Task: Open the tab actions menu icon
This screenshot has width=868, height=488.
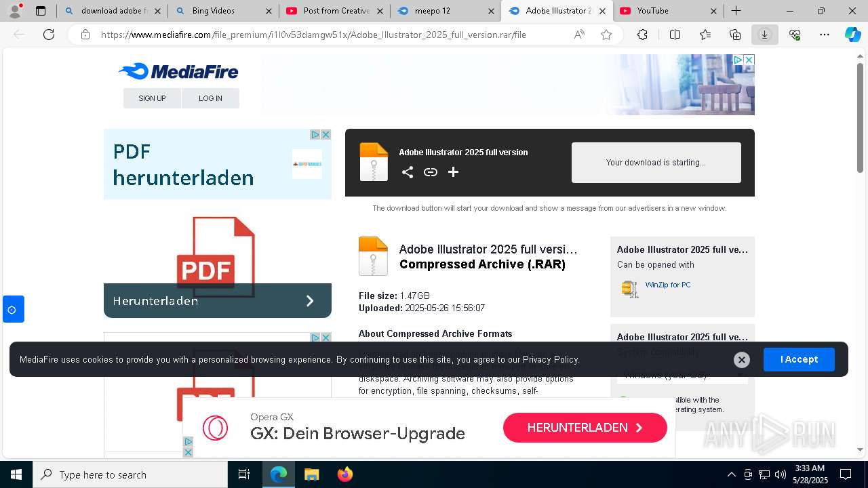Action: 41,11
